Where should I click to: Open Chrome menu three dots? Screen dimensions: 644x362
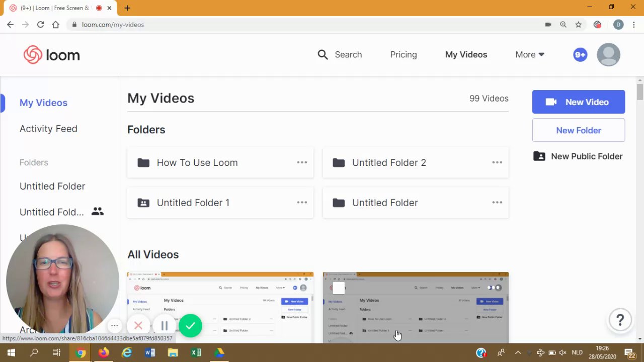[634, 25]
